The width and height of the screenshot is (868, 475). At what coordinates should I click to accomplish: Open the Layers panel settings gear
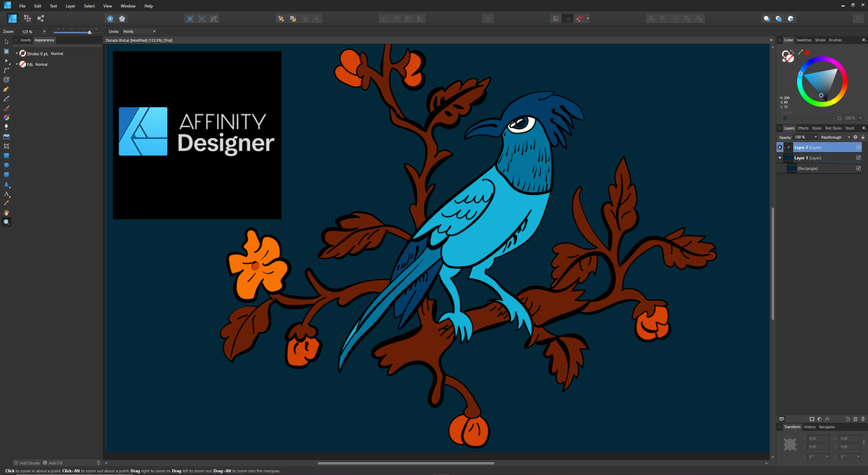click(x=856, y=137)
